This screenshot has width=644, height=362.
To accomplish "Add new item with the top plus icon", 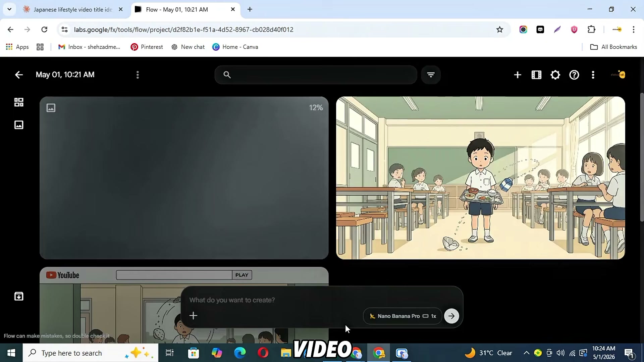I will [x=518, y=75].
